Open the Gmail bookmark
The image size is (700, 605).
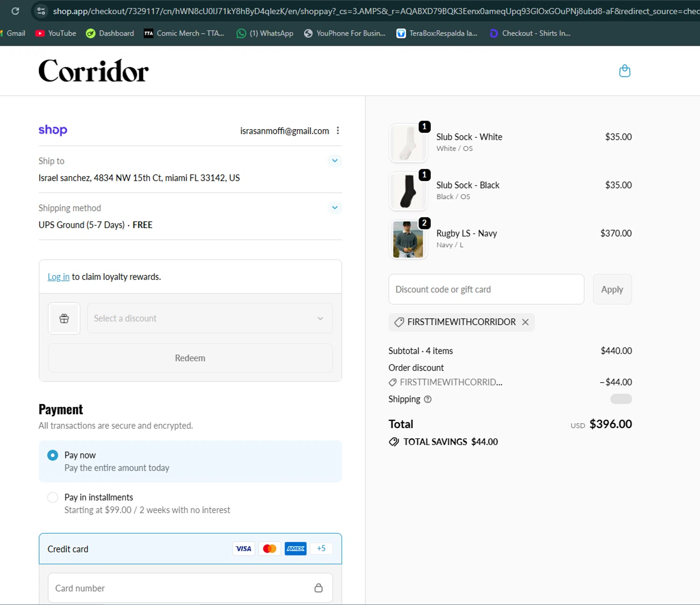pos(13,33)
